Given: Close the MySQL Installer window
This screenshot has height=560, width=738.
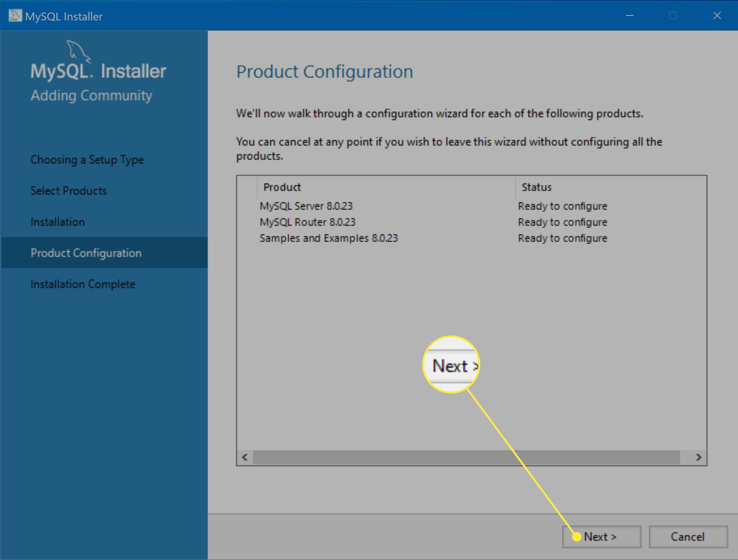Looking at the screenshot, I should 717,16.
